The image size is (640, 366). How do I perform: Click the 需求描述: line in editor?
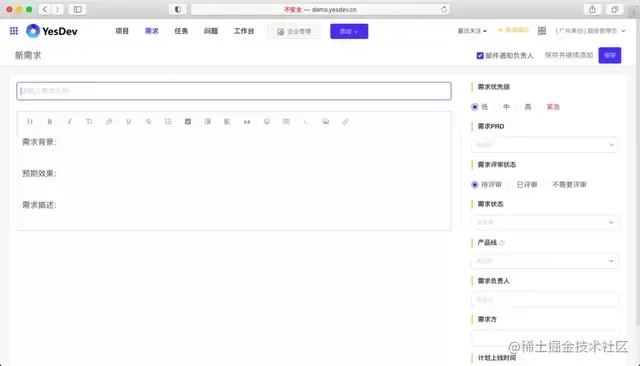pyautogui.click(x=39, y=205)
